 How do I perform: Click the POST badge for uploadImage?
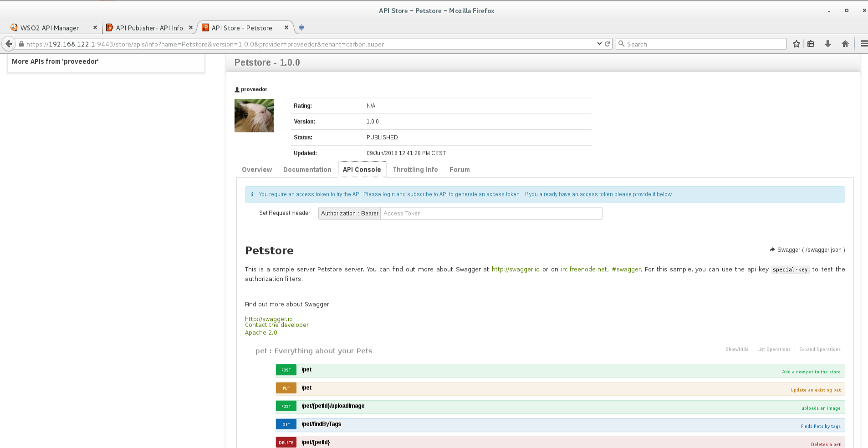coord(286,407)
